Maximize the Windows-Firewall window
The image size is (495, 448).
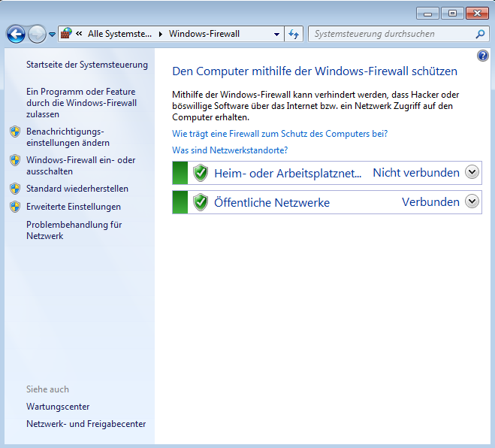click(x=452, y=14)
